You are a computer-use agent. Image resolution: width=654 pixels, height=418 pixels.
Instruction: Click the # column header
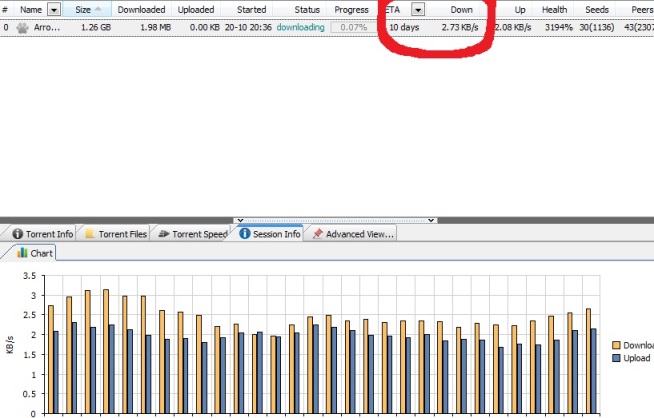[x=5, y=9]
